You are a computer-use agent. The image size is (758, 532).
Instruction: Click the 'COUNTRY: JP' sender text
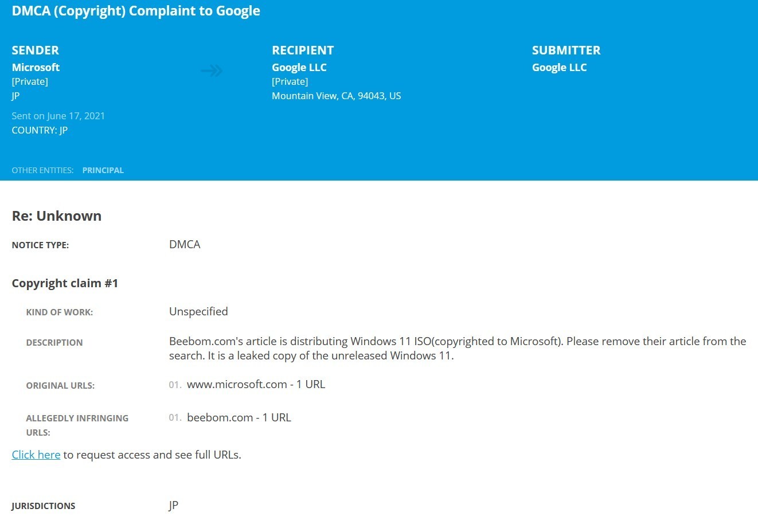(40, 130)
